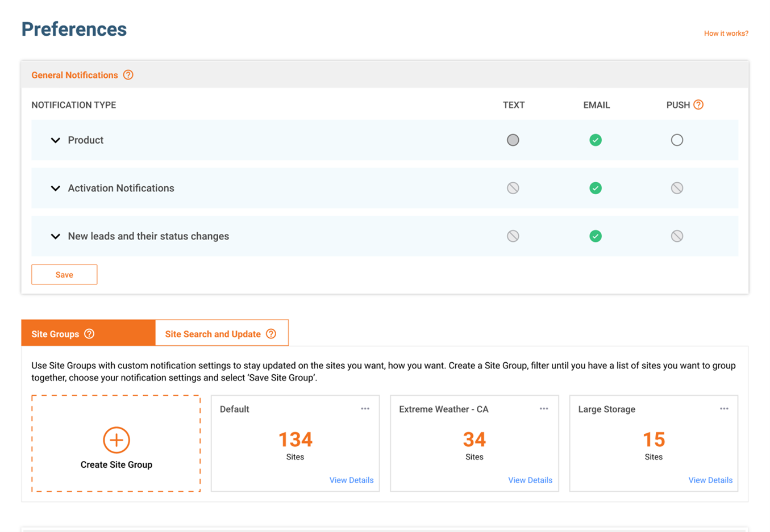Toggle Product email notification checkmark

(x=596, y=140)
